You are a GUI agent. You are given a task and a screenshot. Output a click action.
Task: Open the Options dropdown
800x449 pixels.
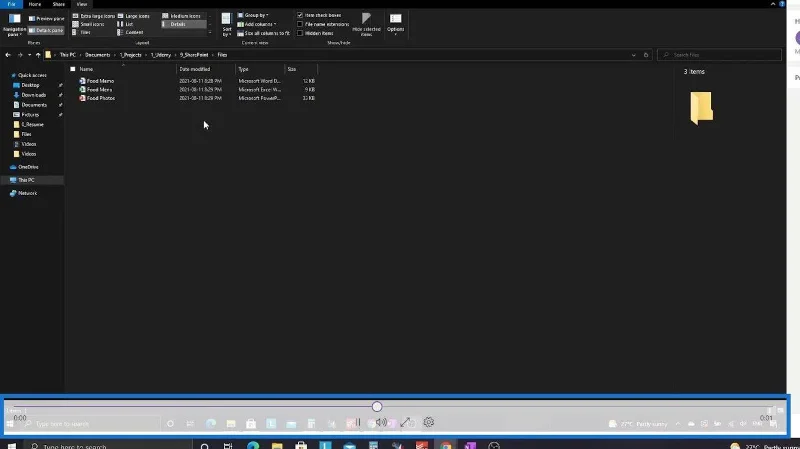pos(395,24)
